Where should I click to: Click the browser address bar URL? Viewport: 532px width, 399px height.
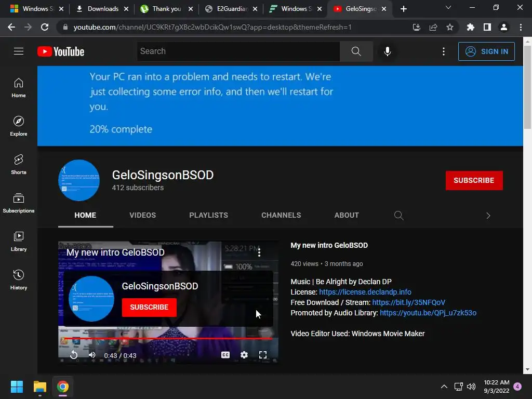[212, 27]
